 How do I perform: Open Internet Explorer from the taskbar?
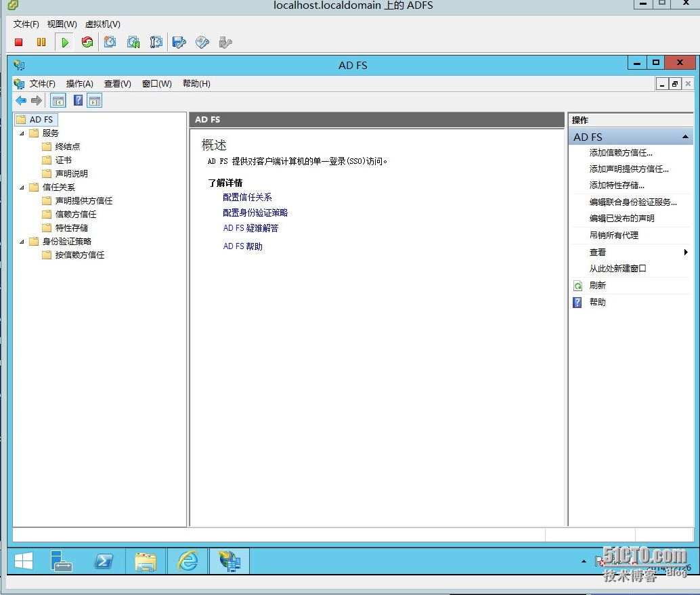(188, 561)
